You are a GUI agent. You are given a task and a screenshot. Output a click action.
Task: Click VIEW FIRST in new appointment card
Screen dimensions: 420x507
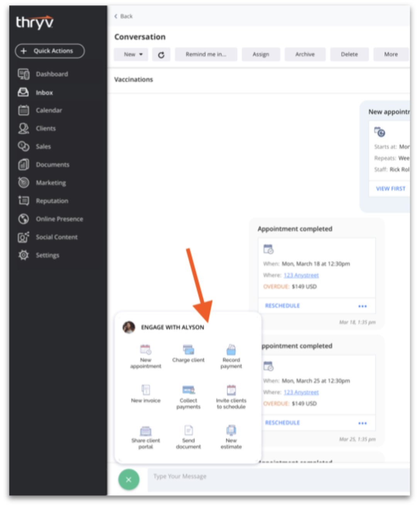[391, 189]
